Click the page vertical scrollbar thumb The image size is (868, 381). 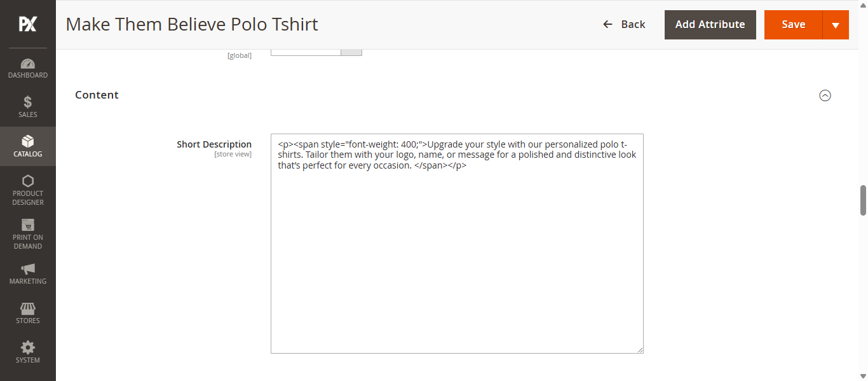coord(863,200)
